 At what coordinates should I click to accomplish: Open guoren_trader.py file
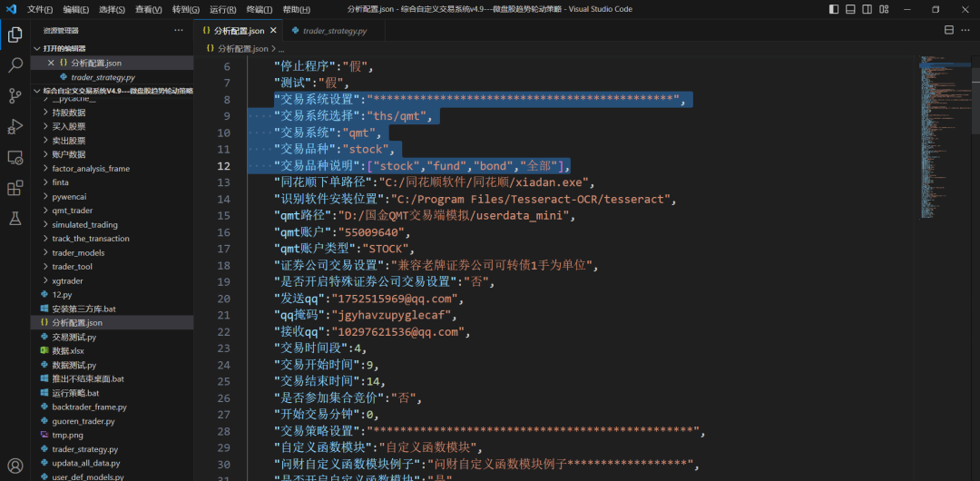[x=83, y=421]
